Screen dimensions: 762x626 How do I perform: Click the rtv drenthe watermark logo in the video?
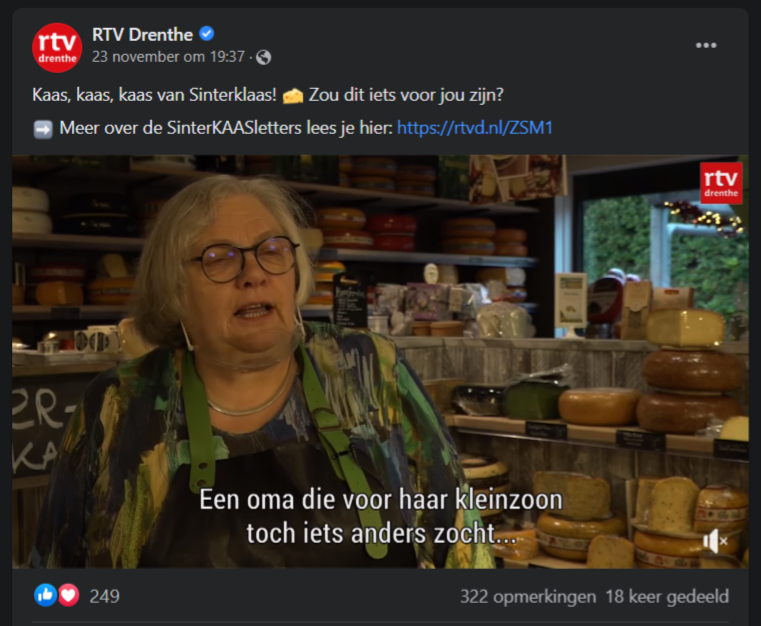pos(721,183)
